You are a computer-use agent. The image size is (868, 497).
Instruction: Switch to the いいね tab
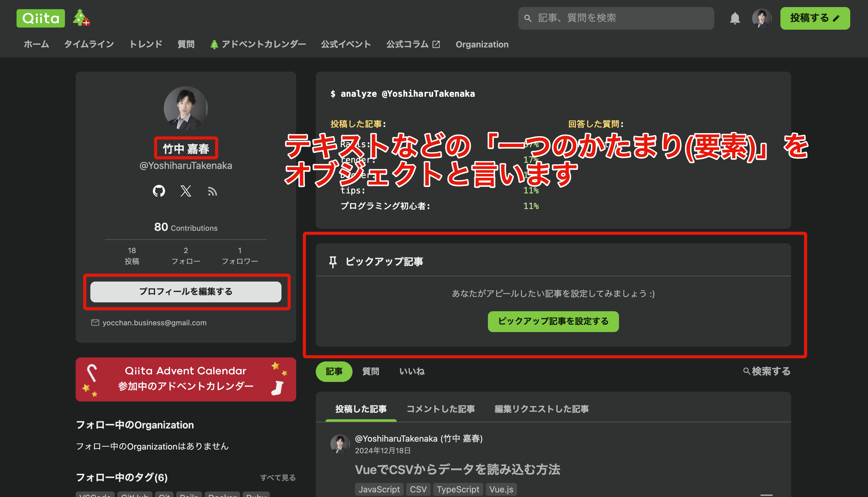pyautogui.click(x=412, y=372)
